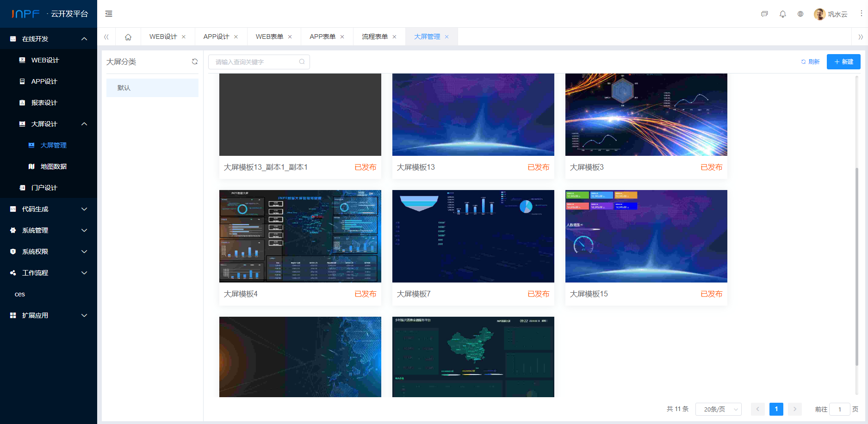Viewport: 868px width, 424px height.
Task: Click the search magnifier icon
Action: pos(302,61)
